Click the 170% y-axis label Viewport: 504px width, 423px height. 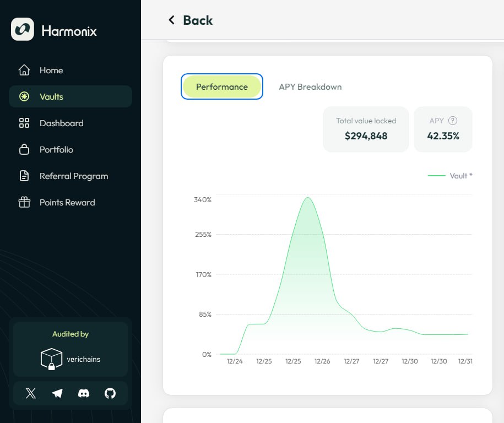[x=203, y=274]
